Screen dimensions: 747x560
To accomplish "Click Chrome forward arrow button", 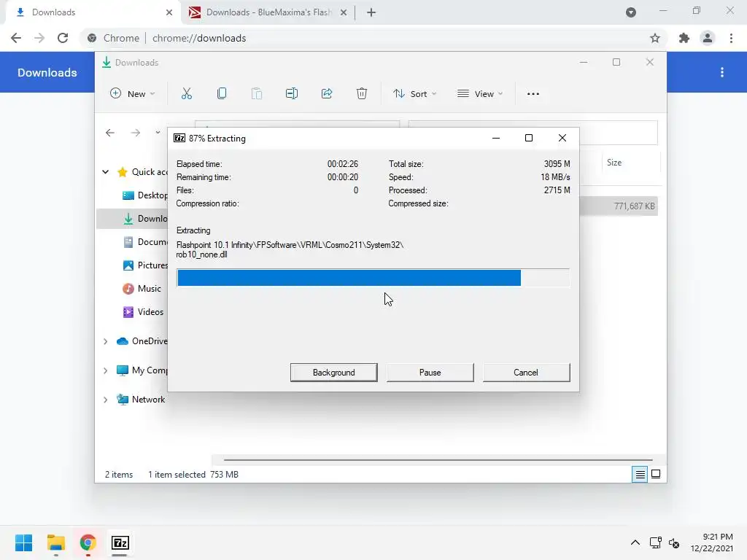I will [39, 38].
